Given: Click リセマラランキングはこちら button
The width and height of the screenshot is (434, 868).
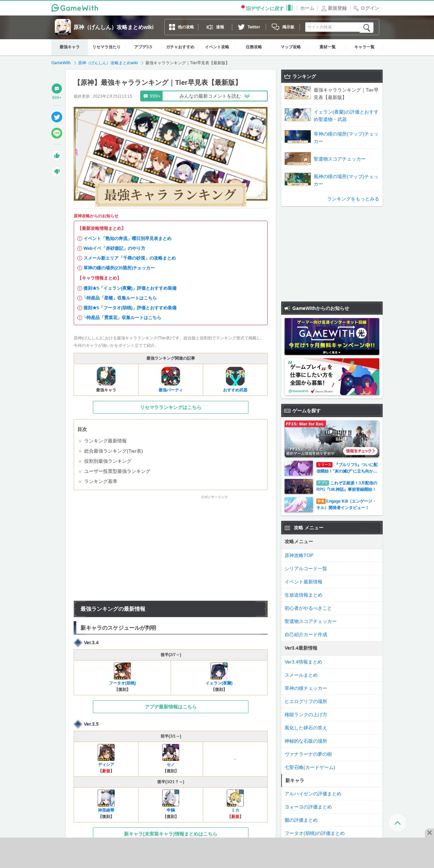Looking at the screenshot, I should coord(171,407).
